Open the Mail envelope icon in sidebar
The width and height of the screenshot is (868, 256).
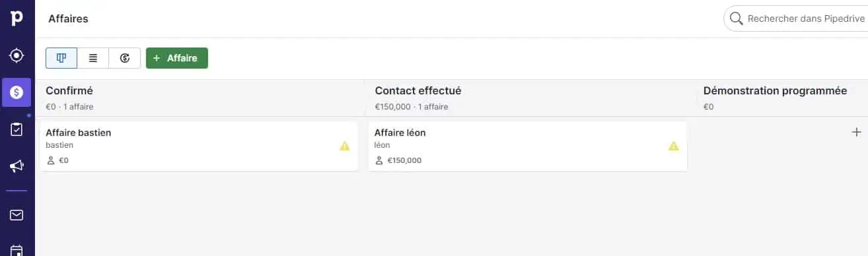(17, 215)
